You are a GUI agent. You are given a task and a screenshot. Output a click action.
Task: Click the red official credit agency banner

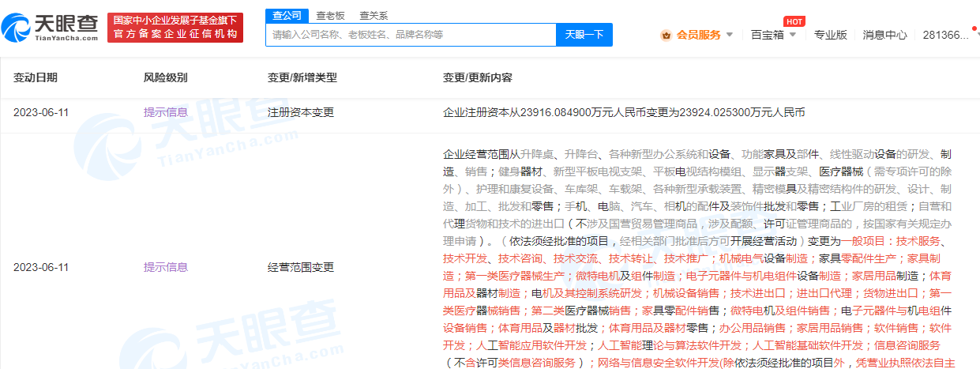pos(175,28)
